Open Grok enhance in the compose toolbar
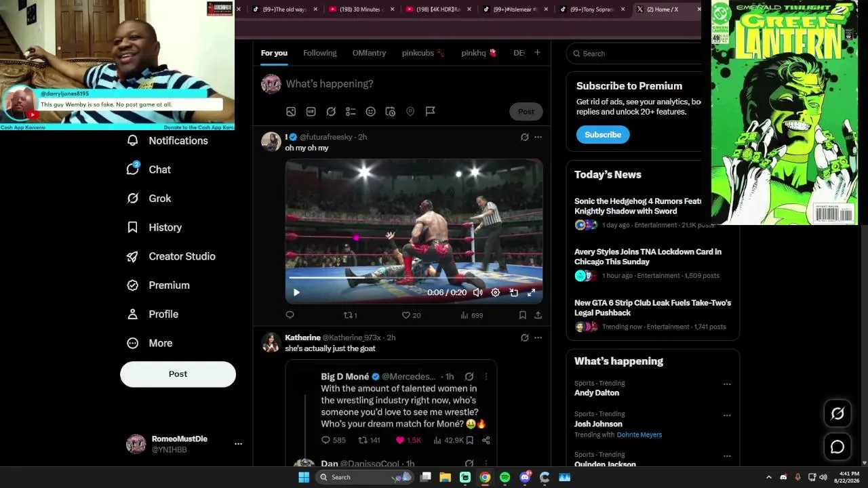 tap(331, 112)
